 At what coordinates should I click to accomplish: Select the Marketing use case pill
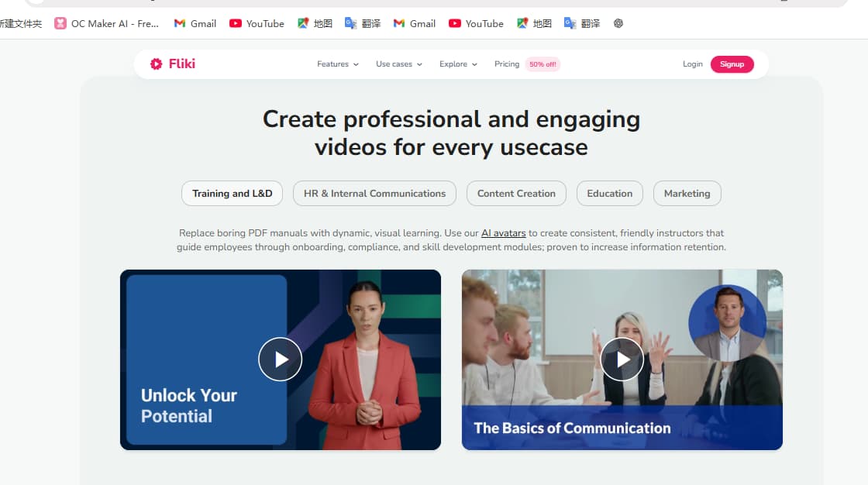(x=687, y=193)
